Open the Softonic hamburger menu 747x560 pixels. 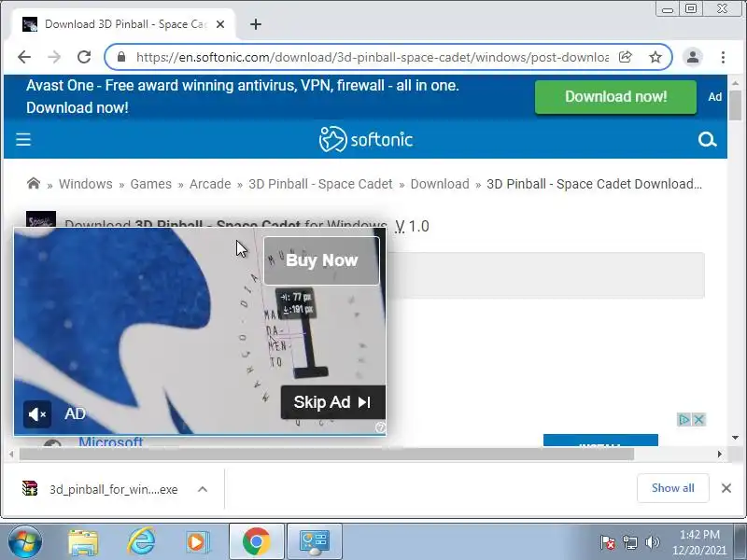point(23,139)
